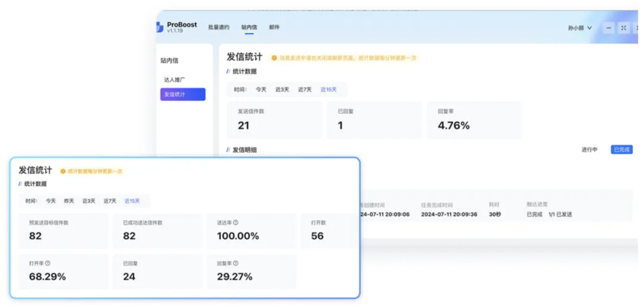Viewport: 644px width, 308px height.
Task: Filter by 近15天 in ProBoost back window
Action: [x=329, y=89]
